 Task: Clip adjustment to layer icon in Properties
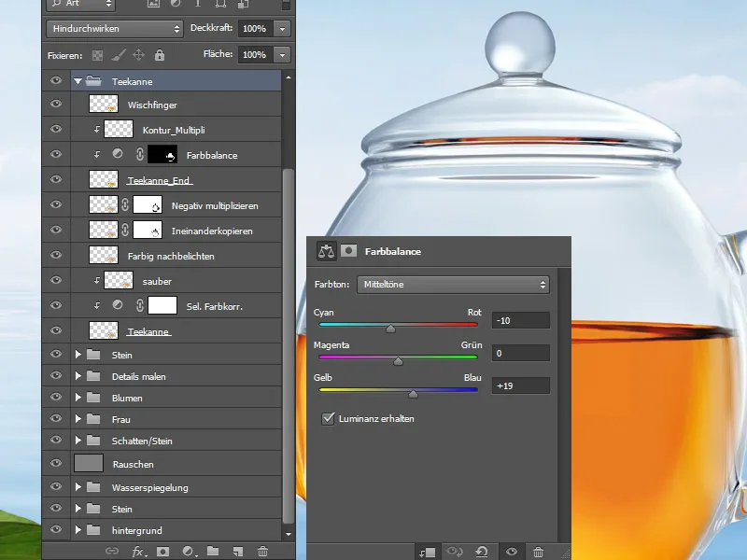tap(427, 552)
